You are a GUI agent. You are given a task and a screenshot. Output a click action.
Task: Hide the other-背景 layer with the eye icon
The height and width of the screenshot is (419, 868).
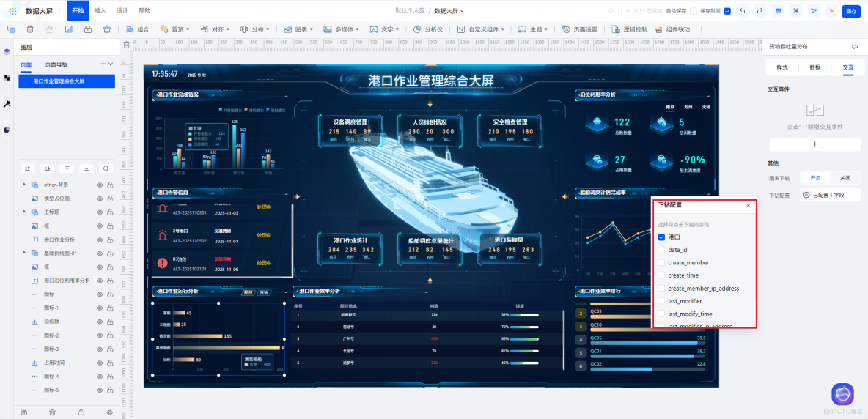tap(100, 185)
